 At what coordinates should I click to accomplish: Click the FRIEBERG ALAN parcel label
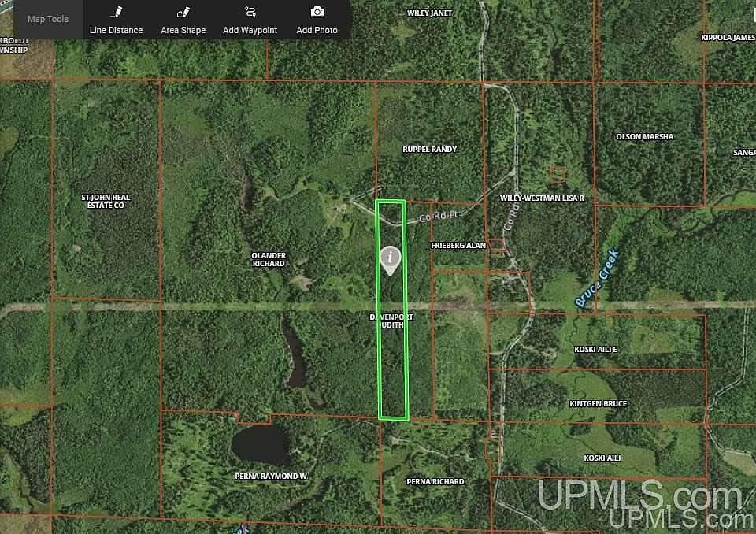[x=458, y=246]
